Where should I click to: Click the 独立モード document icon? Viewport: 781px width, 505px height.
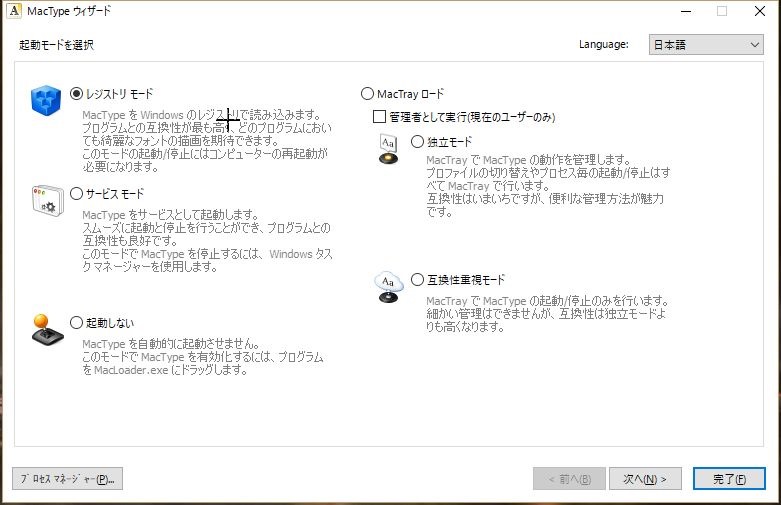389,149
